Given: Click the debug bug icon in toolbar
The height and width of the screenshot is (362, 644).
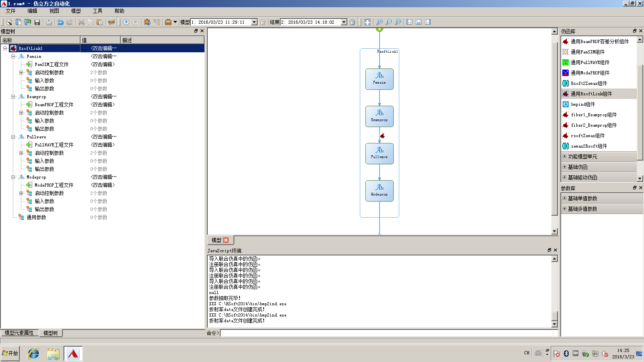Looking at the screenshot, I should click(x=147, y=22).
